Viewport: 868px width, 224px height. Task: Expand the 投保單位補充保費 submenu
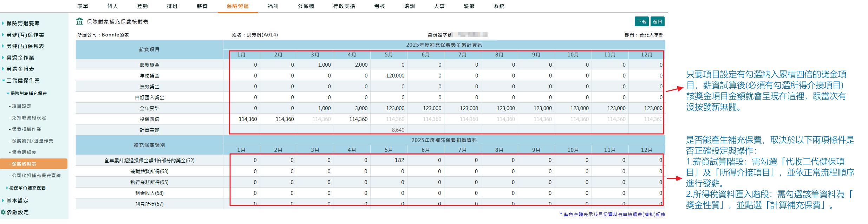(26, 188)
